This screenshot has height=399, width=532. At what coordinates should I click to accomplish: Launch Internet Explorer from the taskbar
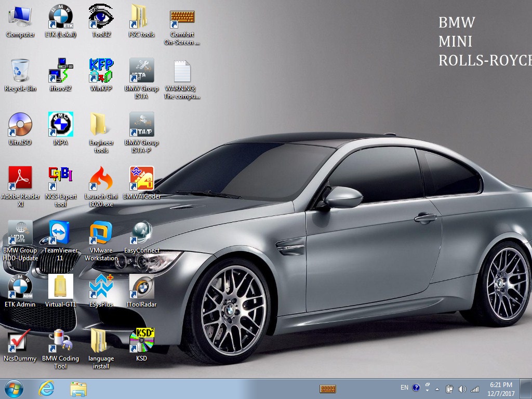46,389
